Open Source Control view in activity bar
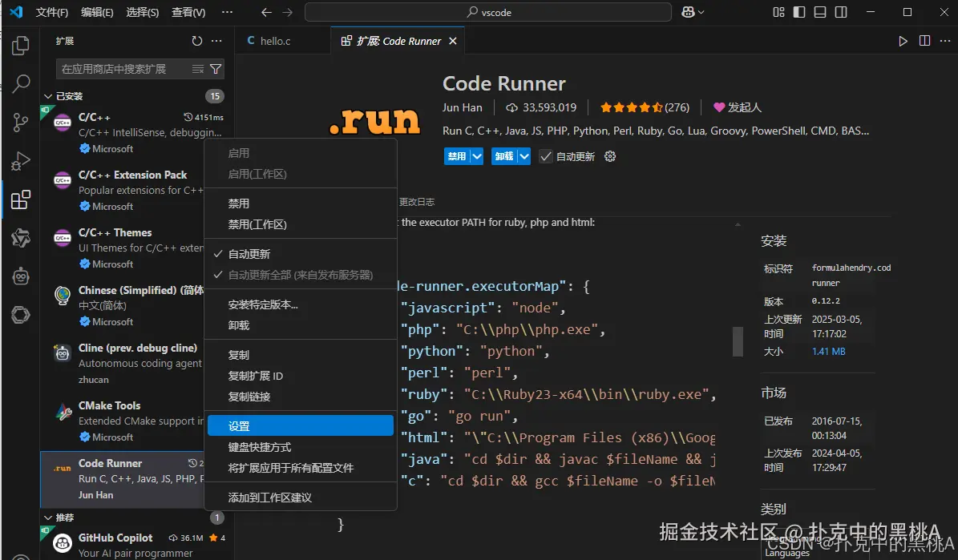 click(21, 122)
